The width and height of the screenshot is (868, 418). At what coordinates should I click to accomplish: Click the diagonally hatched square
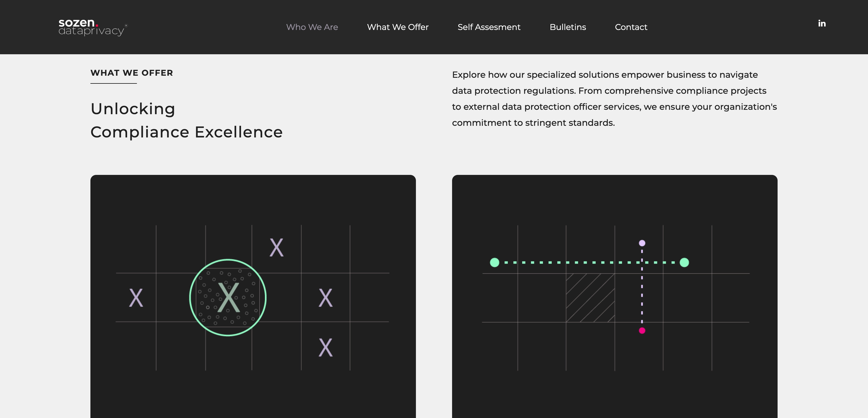coord(590,298)
